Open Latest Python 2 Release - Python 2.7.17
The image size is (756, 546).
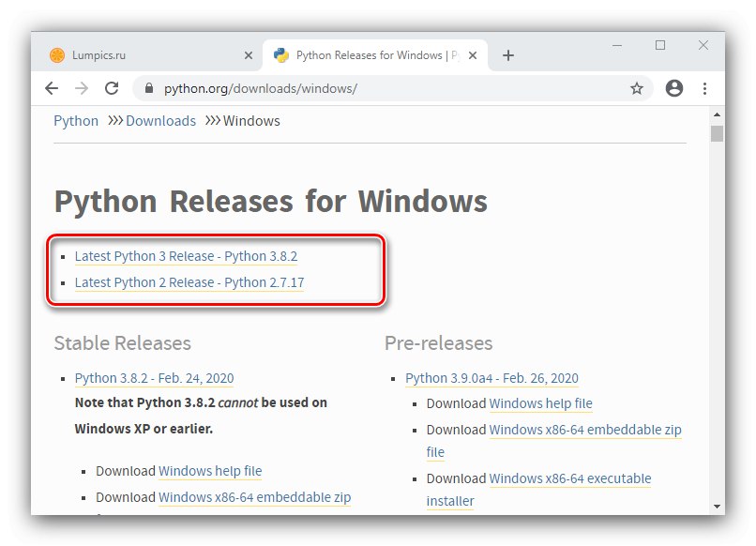(x=189, y=282)
